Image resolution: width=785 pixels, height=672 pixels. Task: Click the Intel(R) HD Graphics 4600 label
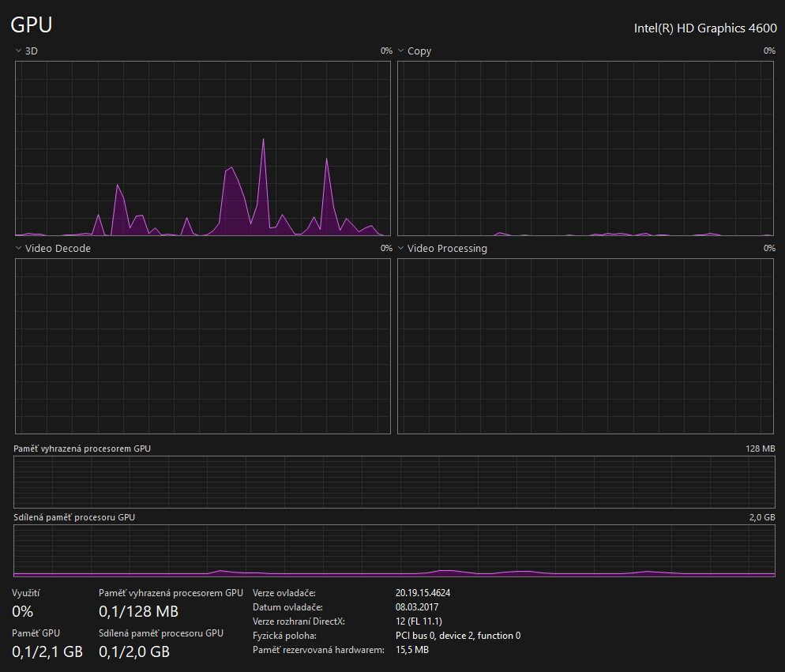click(704, 28)
